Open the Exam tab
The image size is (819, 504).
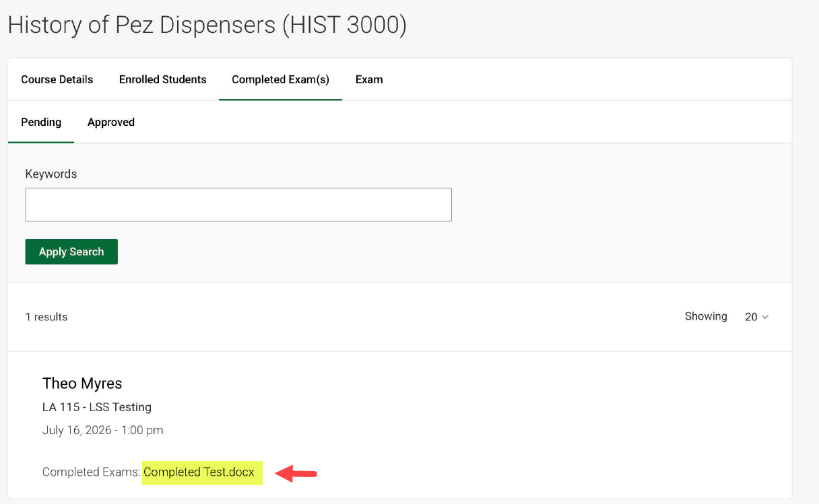[369, 79]
